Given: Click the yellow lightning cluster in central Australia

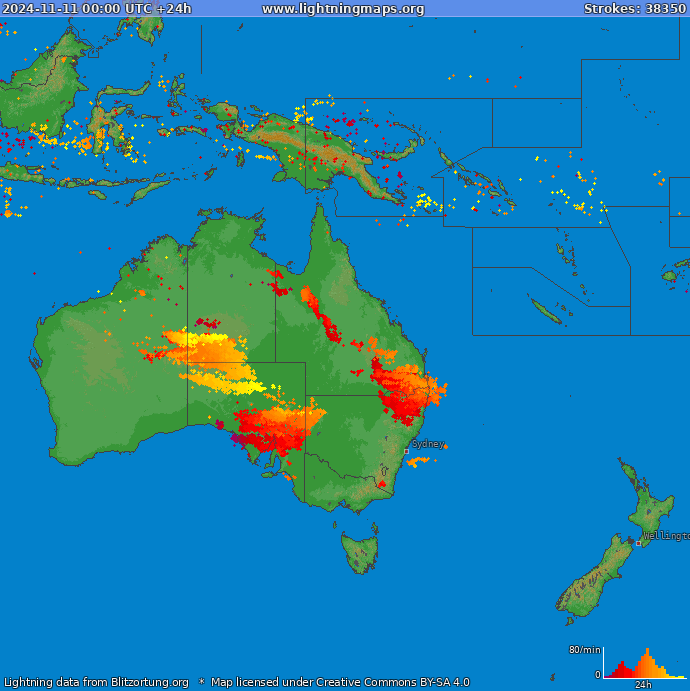Looking at the screenshot, I should tap(215, 355).
